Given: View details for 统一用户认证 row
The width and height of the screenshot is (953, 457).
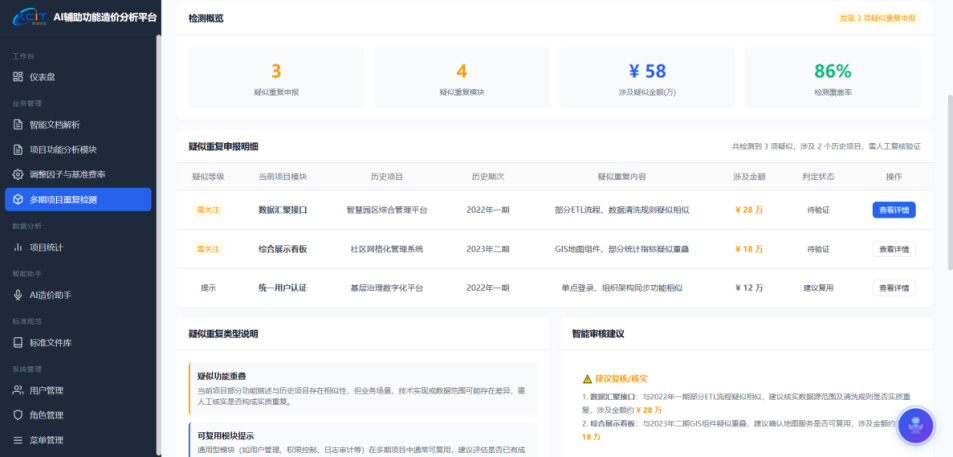Looking at the screenshot, I should (894, 287).
